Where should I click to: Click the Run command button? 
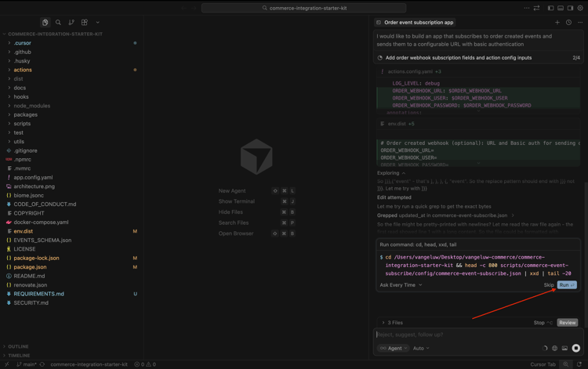pyautogui.click(x=567, y=285)
